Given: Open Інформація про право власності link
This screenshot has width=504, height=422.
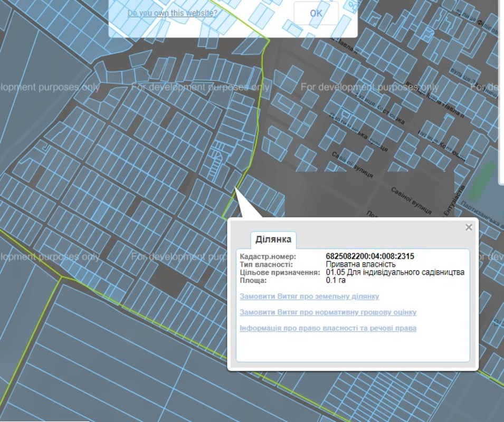Looking at the screenshot, I should tap(328, 328).
